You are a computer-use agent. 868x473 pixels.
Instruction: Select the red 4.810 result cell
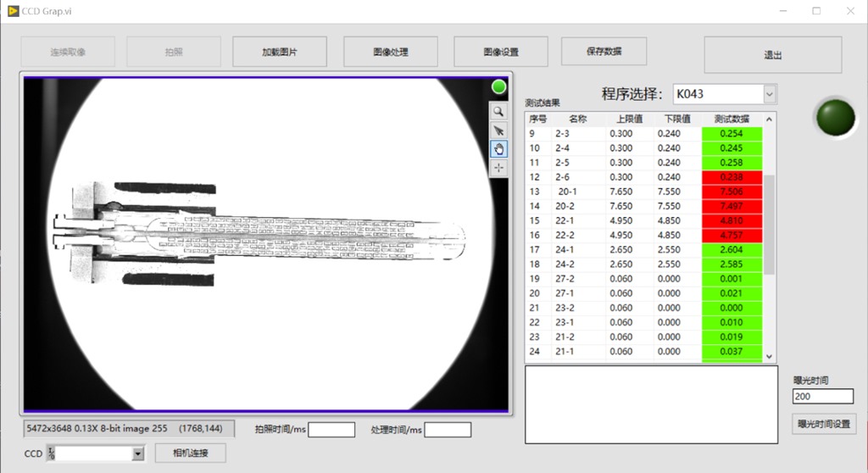(732, 220)
